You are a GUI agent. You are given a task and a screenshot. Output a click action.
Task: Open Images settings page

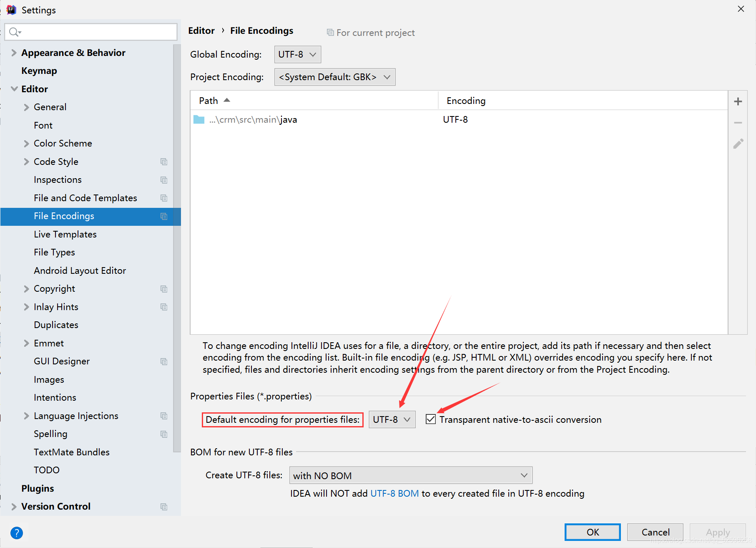coord(49,380)
